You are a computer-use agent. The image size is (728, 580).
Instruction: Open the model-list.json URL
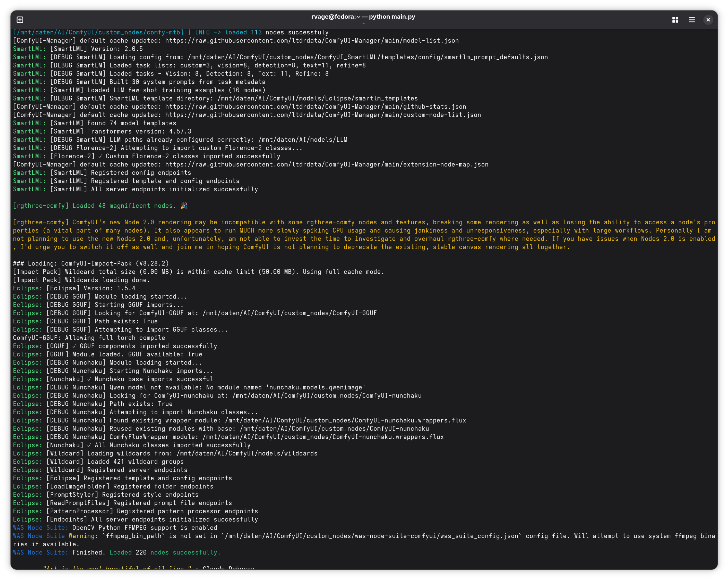(x=312, y=40)
